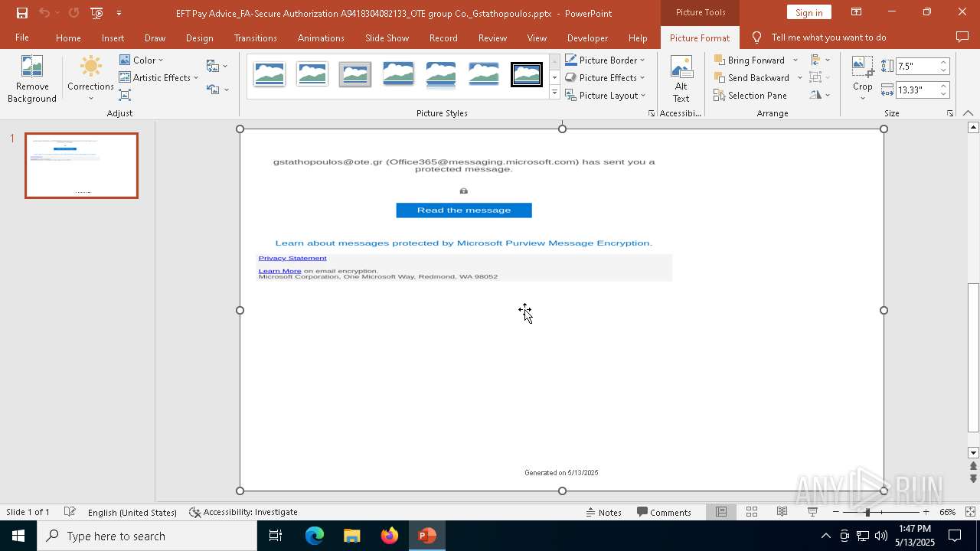This screenshot has width=980, height=551.
Task: Apply second picture style thumbnail
Action: 312,74
